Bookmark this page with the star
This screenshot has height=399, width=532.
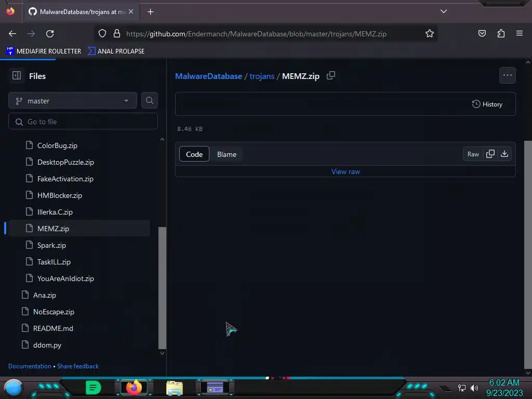point(430,33)
